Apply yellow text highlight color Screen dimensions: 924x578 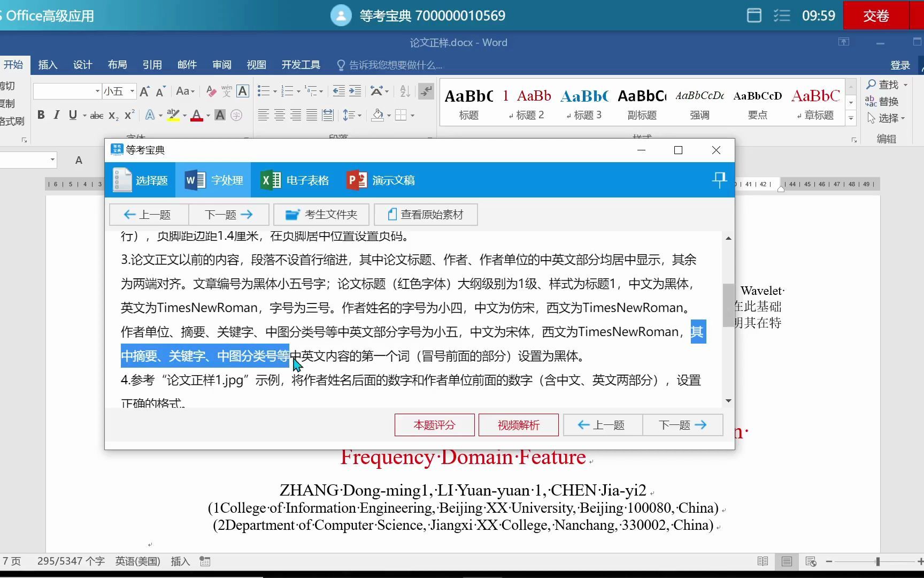coord(173,115)
